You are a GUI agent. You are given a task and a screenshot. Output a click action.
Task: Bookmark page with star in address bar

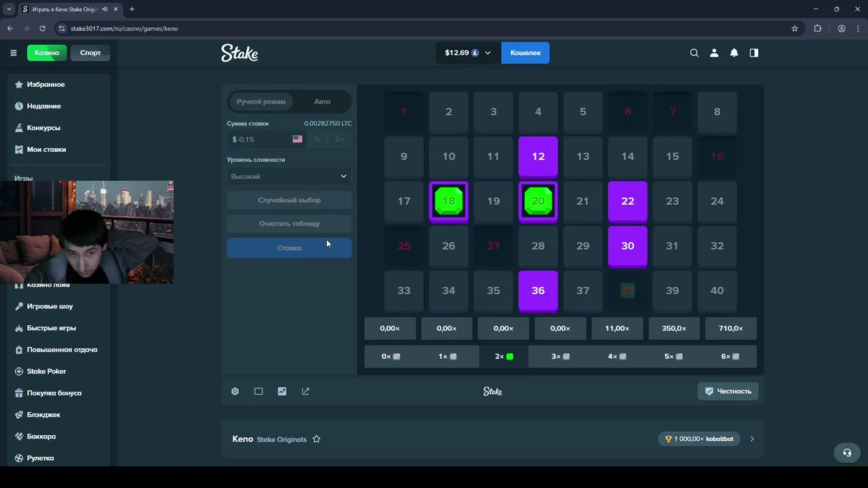pos(795,28)
